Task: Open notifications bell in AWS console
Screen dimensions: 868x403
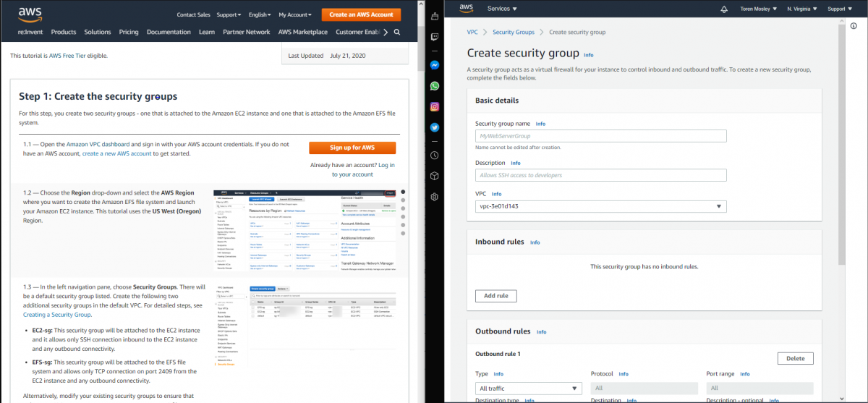Action: click(724, 9)
